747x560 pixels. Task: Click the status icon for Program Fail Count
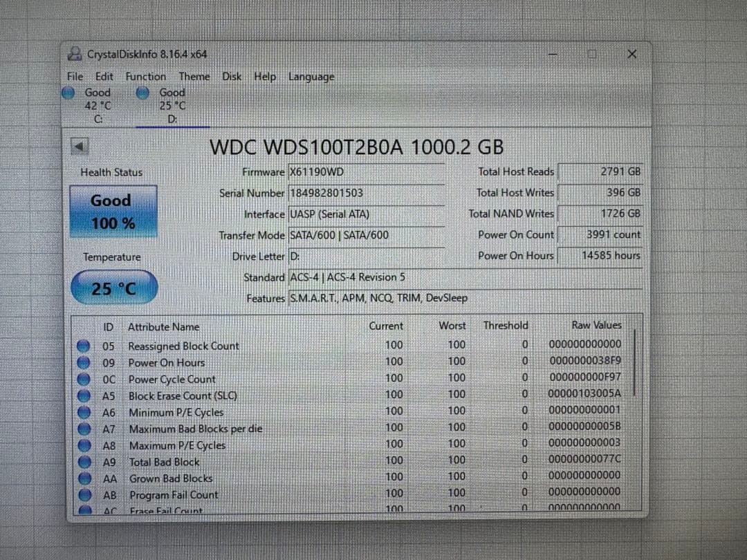click(x=85, y=495)
